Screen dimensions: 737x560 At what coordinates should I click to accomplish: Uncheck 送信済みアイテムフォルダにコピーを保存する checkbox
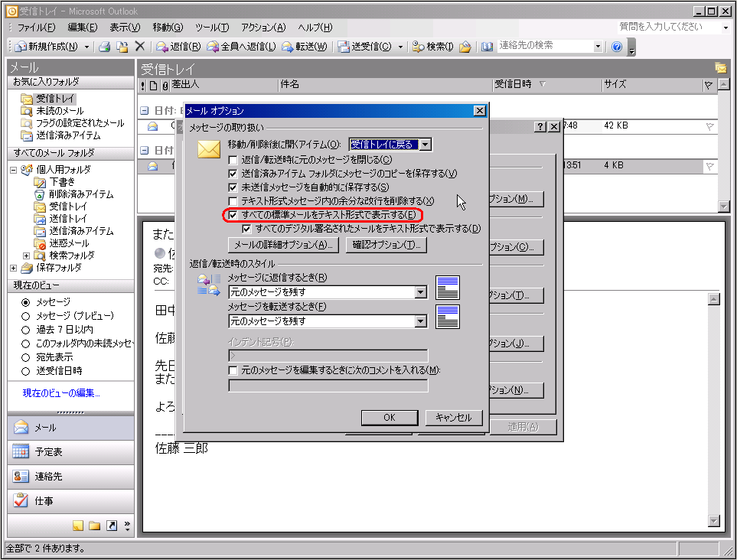tap(233, 174)
